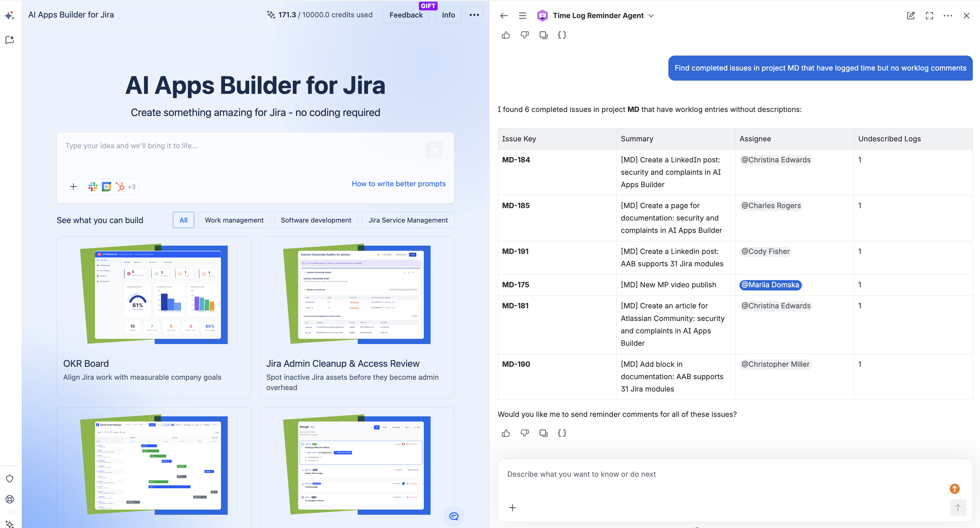Go back with the left arrow icon

point(504,16)
